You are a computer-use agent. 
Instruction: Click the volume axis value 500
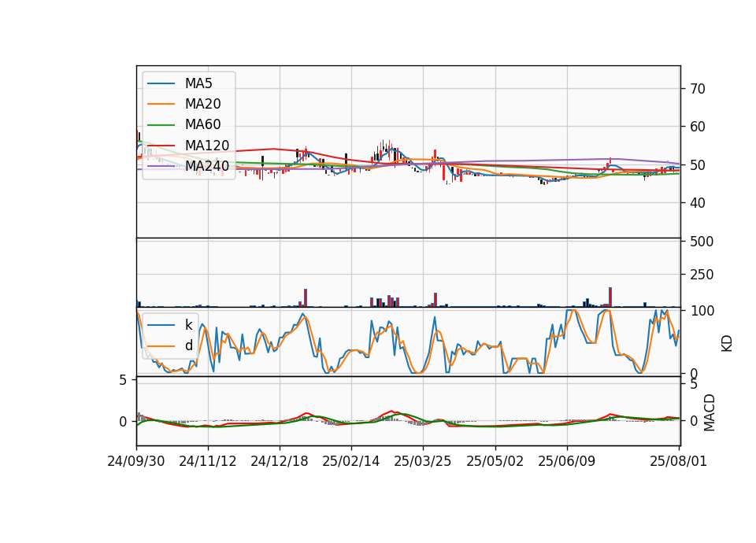tap(702, 242)
